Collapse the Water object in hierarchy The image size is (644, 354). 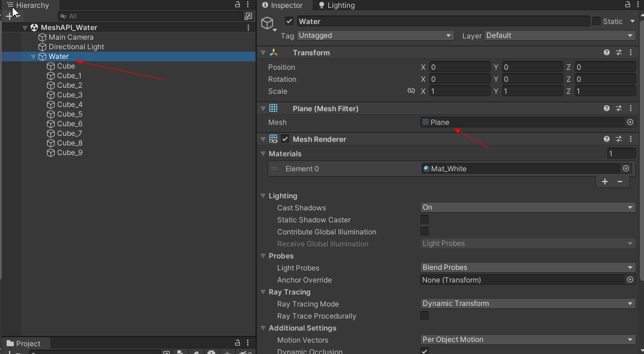[x=33, y=56]
